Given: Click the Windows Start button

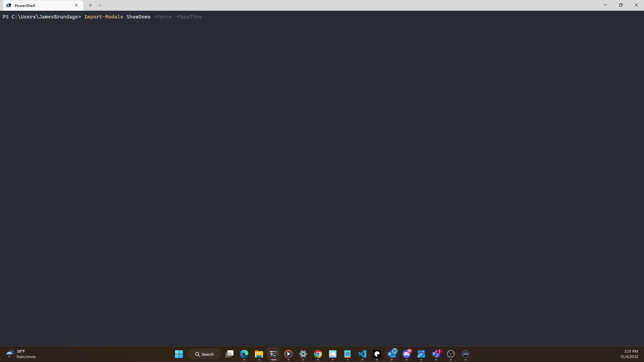Looking at the screenshot, I should tap(179, 354).
